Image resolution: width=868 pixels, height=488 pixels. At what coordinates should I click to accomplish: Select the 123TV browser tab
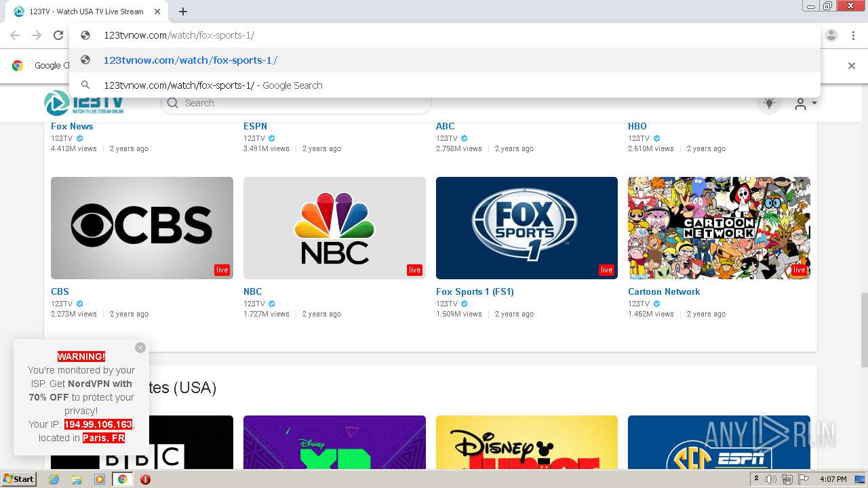tap(85, 12)
